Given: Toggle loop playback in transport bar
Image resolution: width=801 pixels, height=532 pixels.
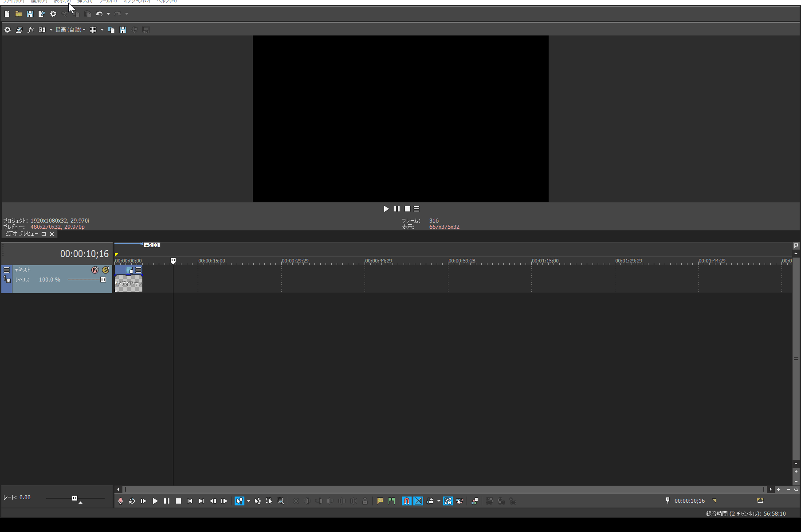Looking at the screenshot, I should pos(132,501).
